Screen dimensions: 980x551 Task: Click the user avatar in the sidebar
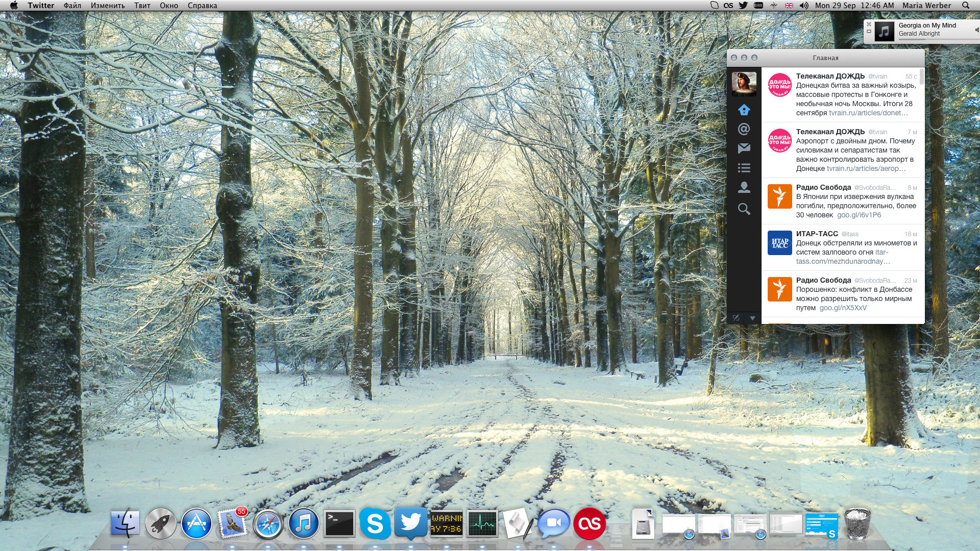pyautogui.click(x=744, y=84)
